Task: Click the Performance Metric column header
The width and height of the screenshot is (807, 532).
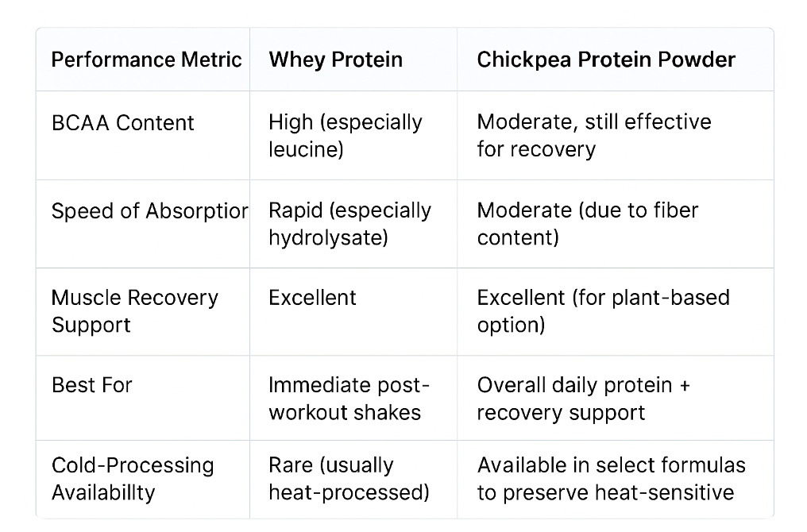Action: [x=146, y=60]
